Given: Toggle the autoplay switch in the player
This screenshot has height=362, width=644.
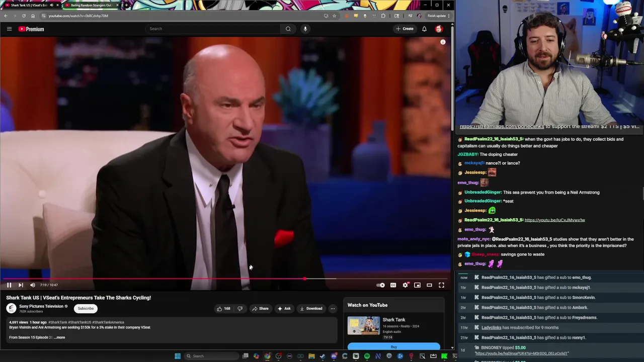Looking at the screenshot, I should tap(381, 285).
